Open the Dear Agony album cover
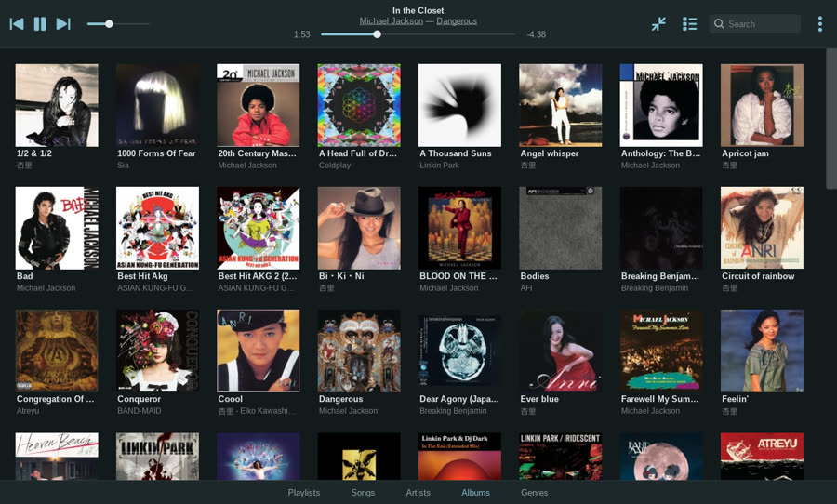 pyautogui.click(x=459, y=351)
